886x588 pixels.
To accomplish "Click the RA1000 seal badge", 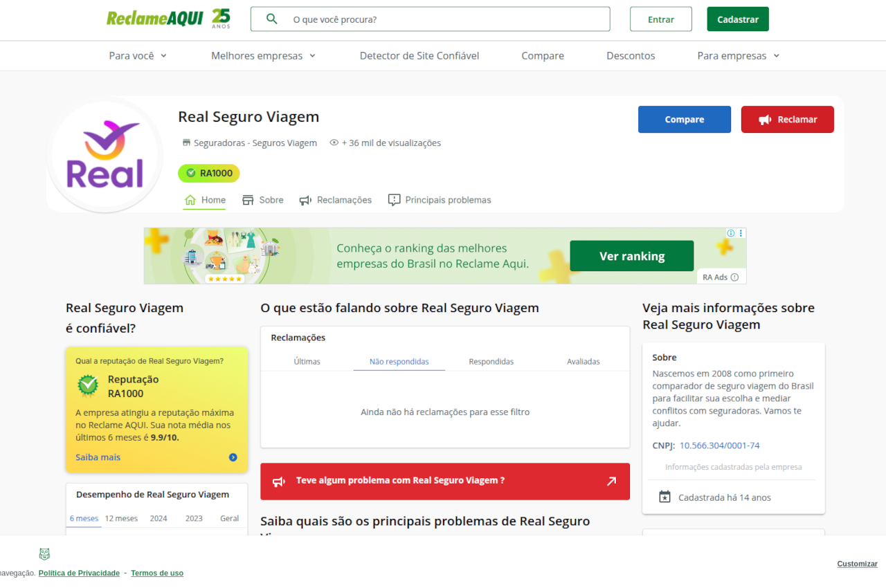I will (209, 173).
